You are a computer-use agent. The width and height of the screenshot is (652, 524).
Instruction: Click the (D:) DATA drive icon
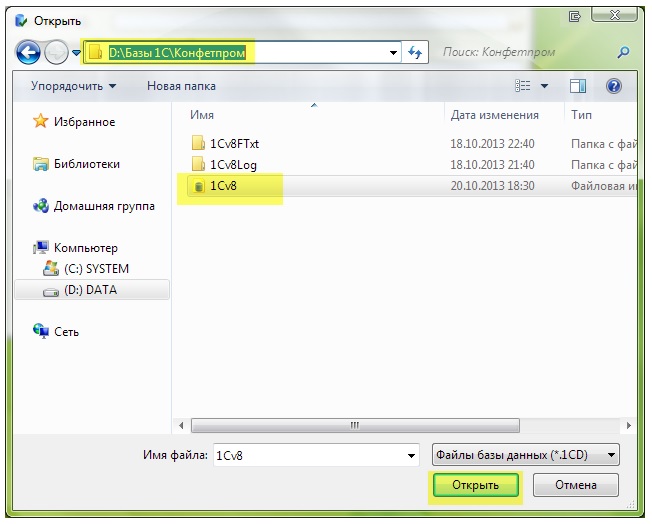pos(51,292)
